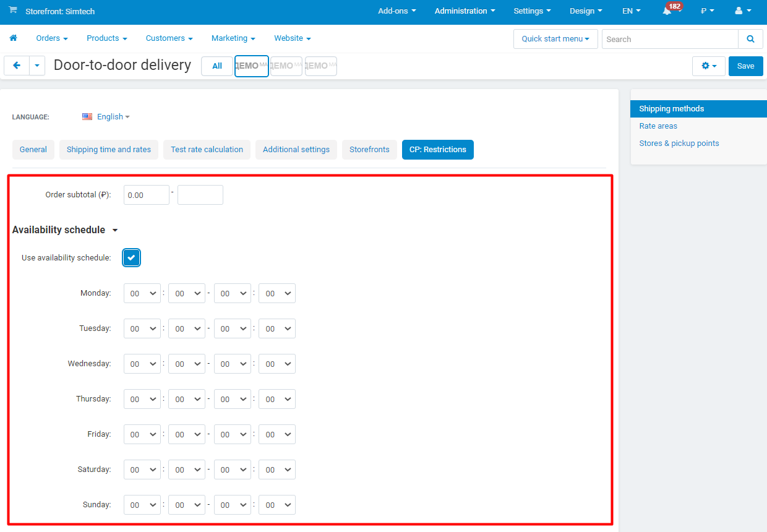Select the last demo storefront logo

click(x=321, y=66)
